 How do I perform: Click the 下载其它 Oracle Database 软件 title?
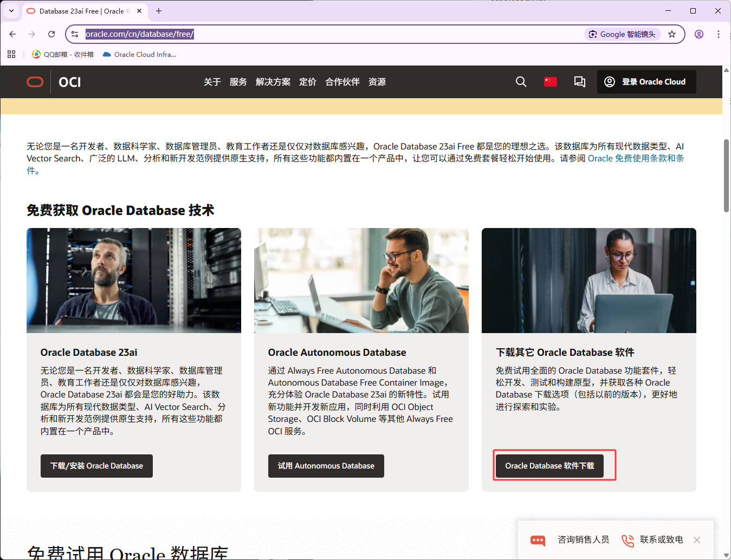(x=565, y=353)
